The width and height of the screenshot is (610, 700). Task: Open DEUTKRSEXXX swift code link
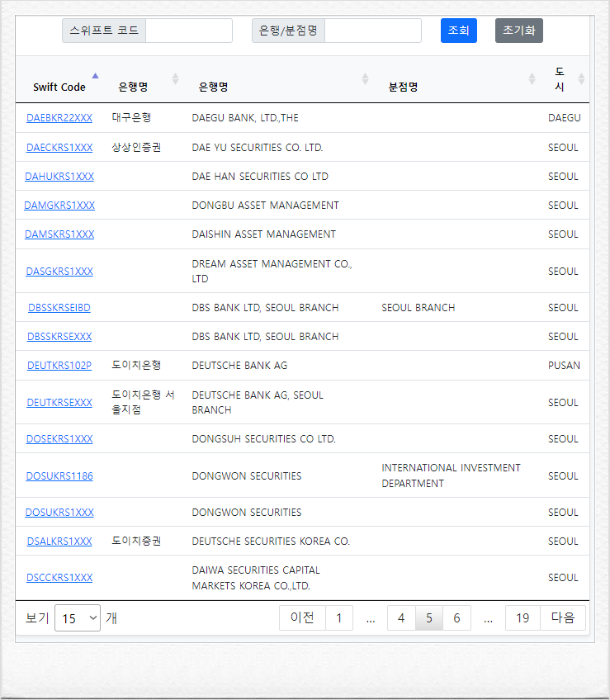[x=59, y=403]
